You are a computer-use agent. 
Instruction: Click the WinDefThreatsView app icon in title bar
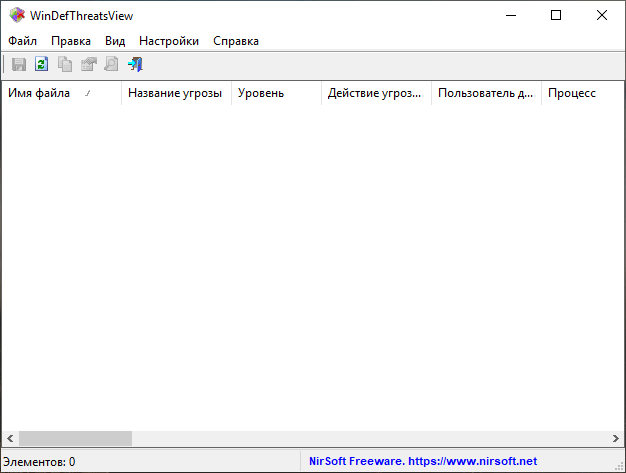[17, 16]
